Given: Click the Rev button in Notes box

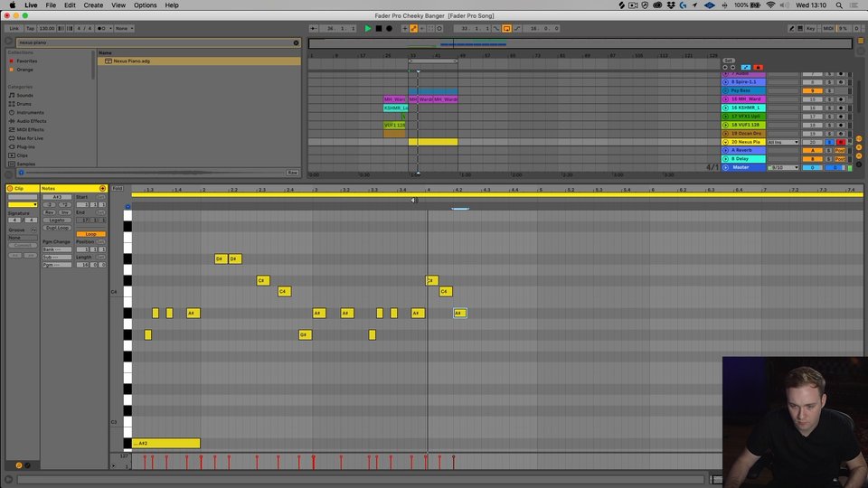Looking at the screenshot, I should coord(50,212).
